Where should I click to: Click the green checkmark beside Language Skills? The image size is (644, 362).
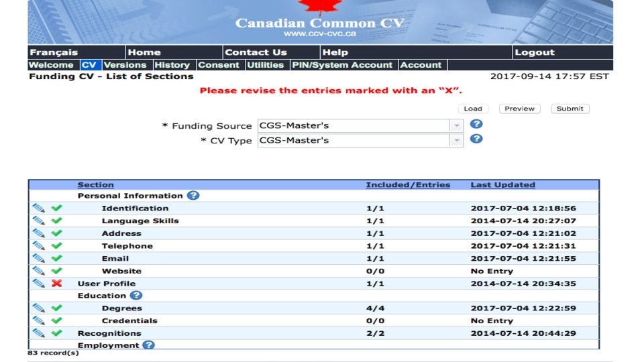(x=56, y=221)
